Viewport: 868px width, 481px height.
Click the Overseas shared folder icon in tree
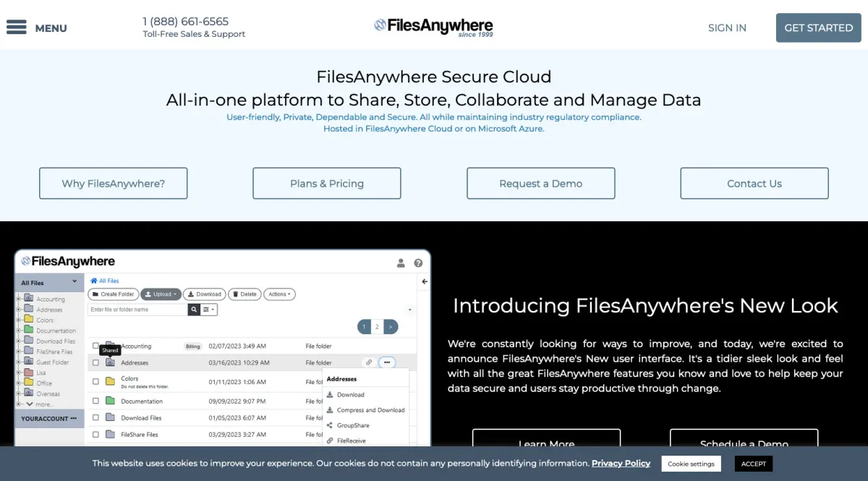[x=29, y=393]
